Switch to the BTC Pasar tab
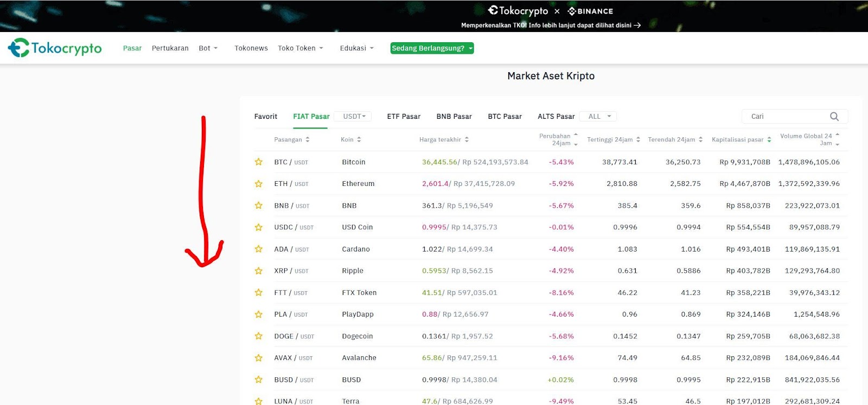The image size is (868, 405). [x=505, y=117]
